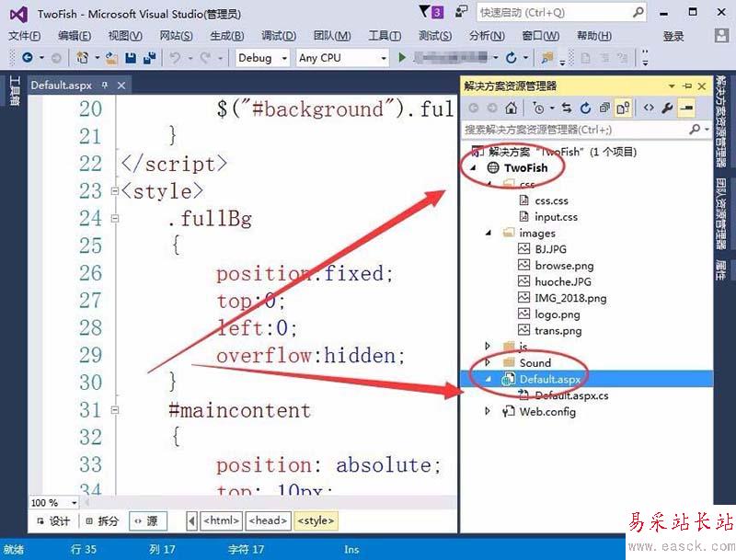
Task: Expand the Sound folder node
Action: [488, 362]
